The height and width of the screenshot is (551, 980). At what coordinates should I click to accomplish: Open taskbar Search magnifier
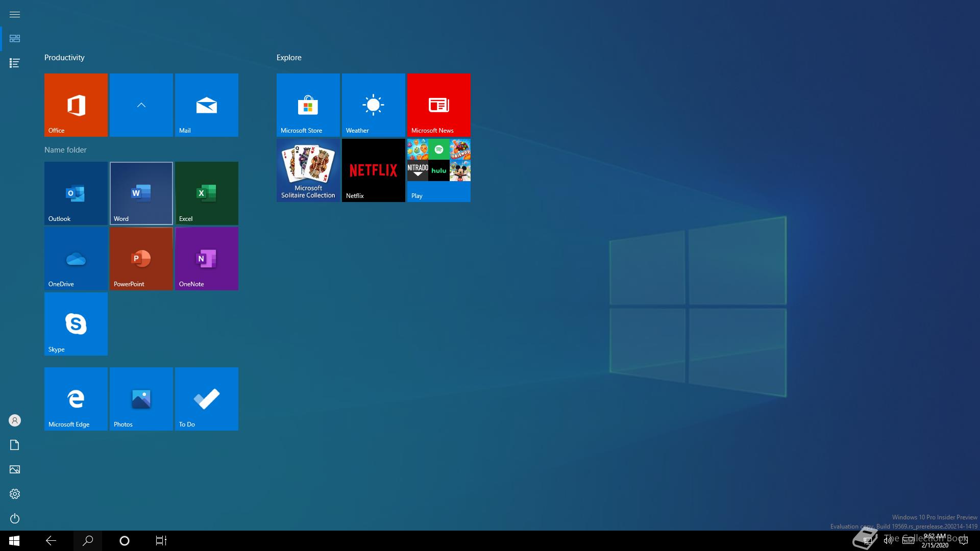(x=88, y=541)
